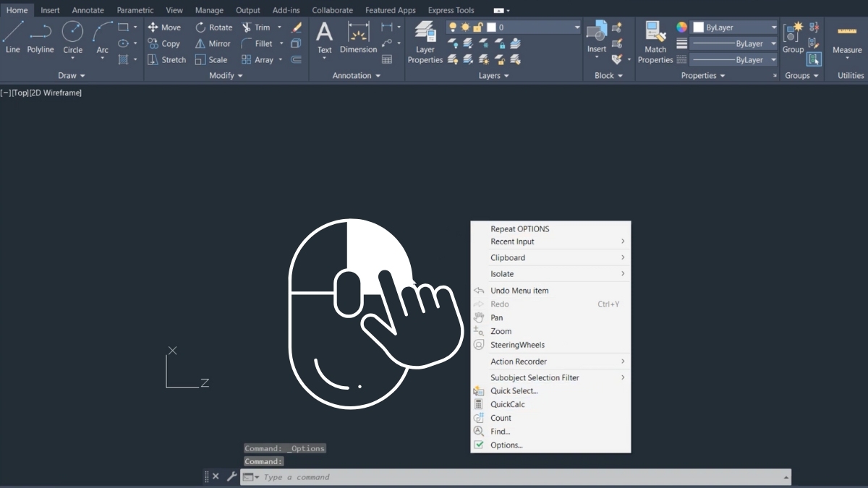Activate the Hatch tool icon
This screenshot has height=488, width=868.
123,60
